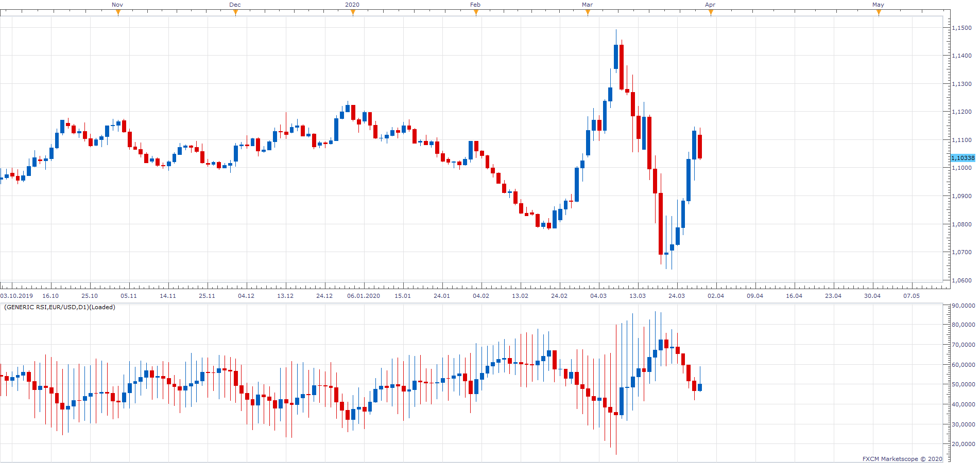Click the 1,0900 price axis label

(962, 196)
